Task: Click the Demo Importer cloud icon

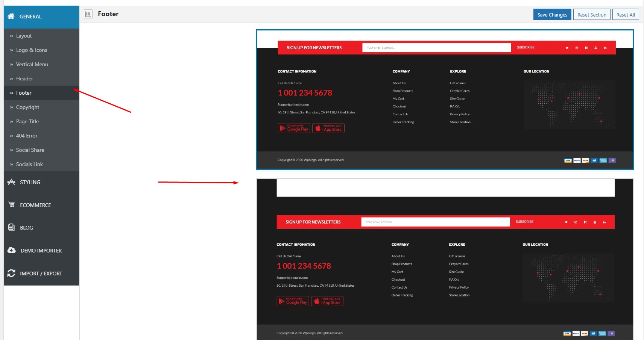Action: pos(12,250)
